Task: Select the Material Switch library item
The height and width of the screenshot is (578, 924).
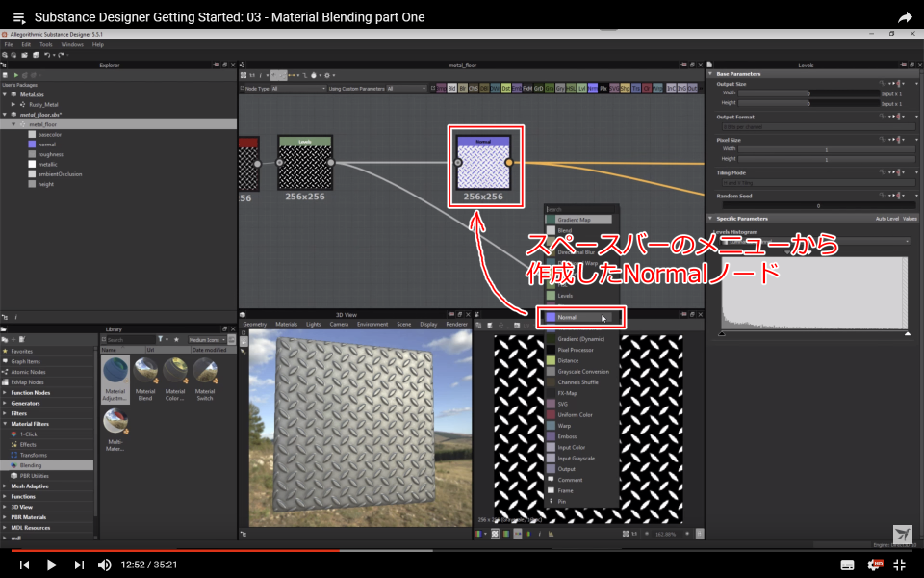Action: (205, 380)
